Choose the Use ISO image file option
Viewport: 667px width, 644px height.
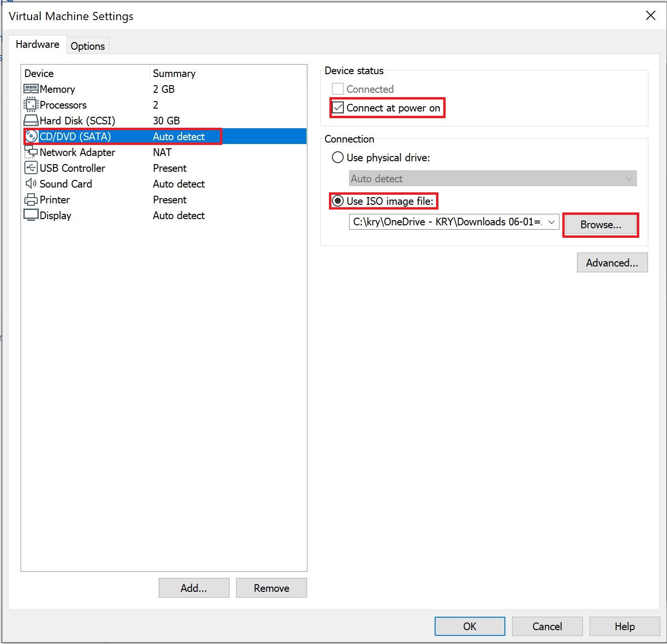pyautogui.click(x=338, y=201)
